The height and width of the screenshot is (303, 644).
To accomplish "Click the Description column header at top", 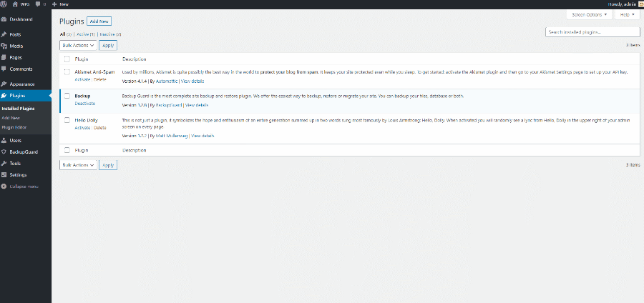I will pyautogui.click(x=135, y=59).
